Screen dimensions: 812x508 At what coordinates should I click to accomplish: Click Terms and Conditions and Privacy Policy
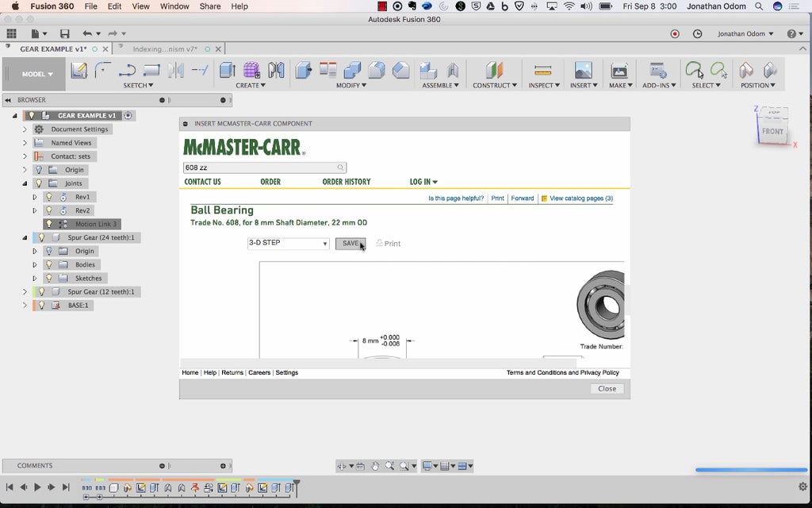(x=562, y=373)
